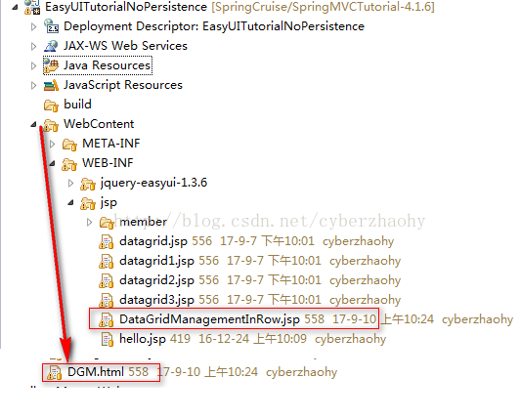Select the jsp folder label
520x420 pixels.
click(108, 202)
